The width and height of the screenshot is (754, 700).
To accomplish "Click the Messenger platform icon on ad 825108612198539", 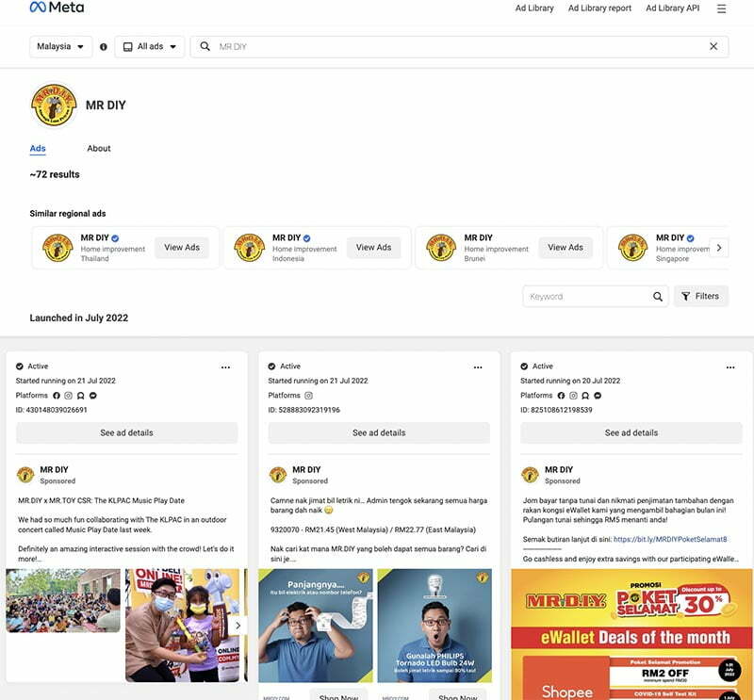I will click(x=598, y=396).
